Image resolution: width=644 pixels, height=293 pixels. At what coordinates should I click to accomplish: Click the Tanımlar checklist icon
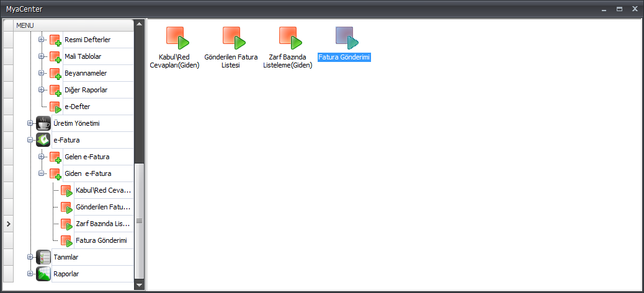point(43,257)
